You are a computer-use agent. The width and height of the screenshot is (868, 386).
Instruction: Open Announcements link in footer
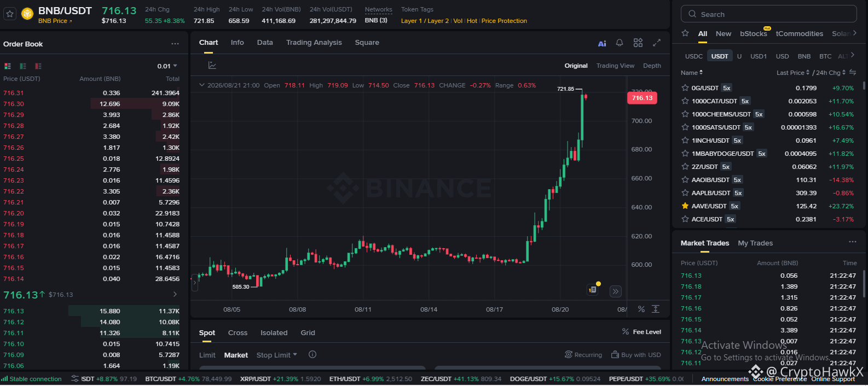click(x=725, y=379)
